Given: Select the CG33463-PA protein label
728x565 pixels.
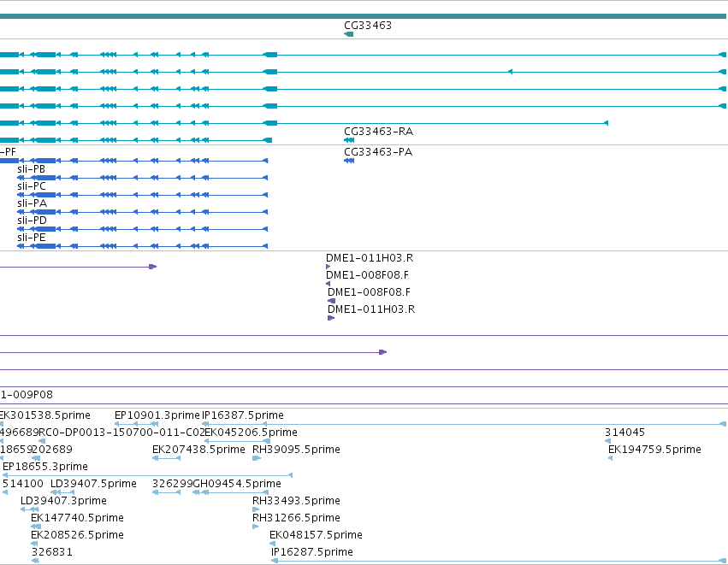Looking at the screenshot, I should [378, 152].
